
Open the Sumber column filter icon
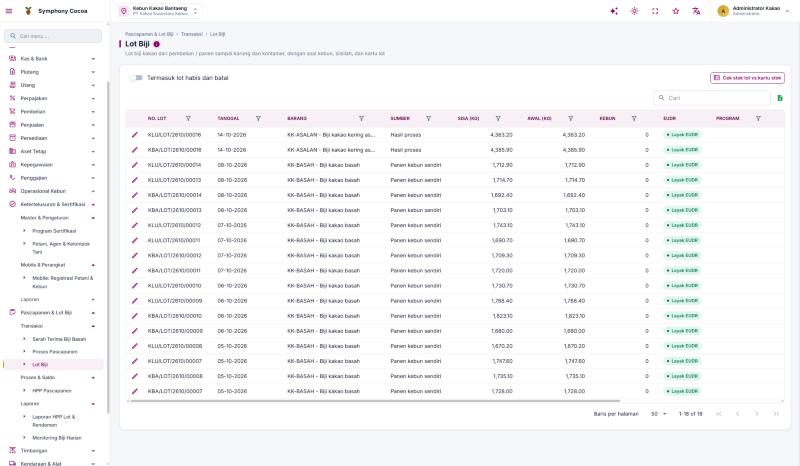(x=429, y=118)
